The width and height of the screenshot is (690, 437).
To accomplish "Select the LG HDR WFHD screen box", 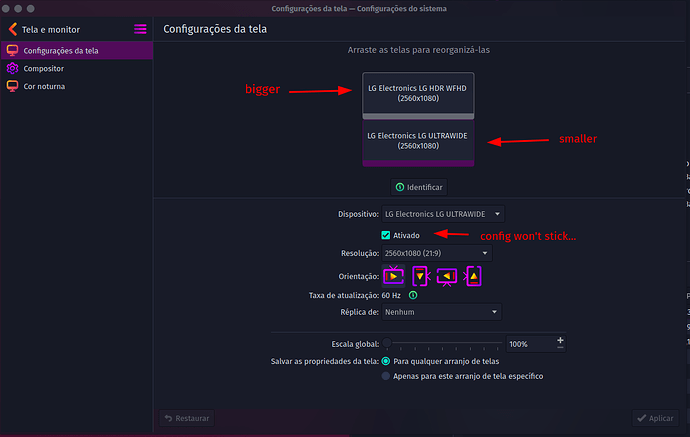I will (x=418, y=95).
